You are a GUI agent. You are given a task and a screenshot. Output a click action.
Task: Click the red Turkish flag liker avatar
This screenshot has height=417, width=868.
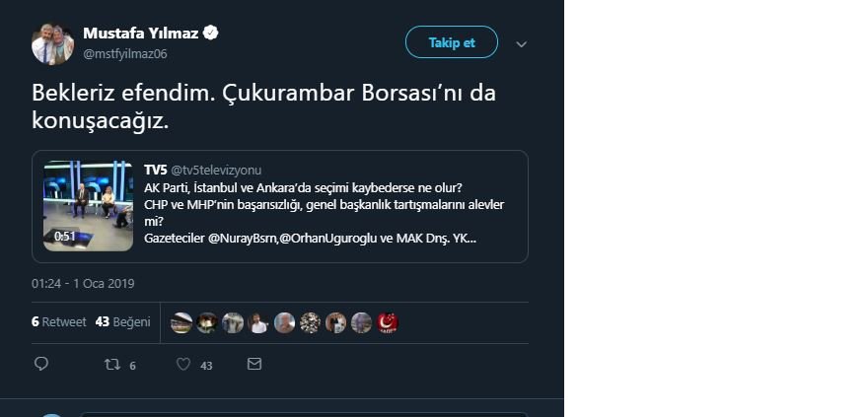[388, 322]
